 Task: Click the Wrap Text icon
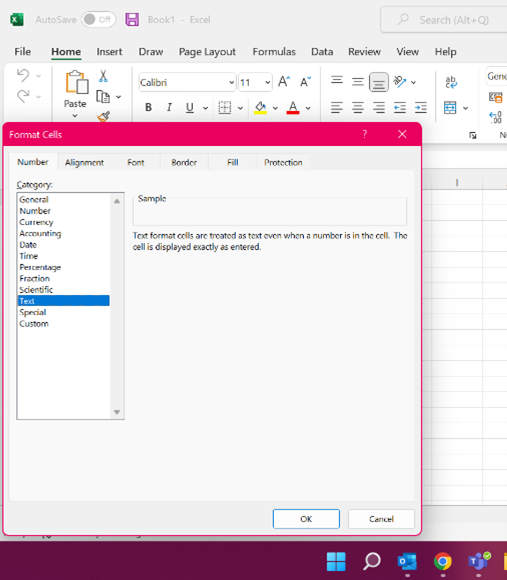pos(451,82)
